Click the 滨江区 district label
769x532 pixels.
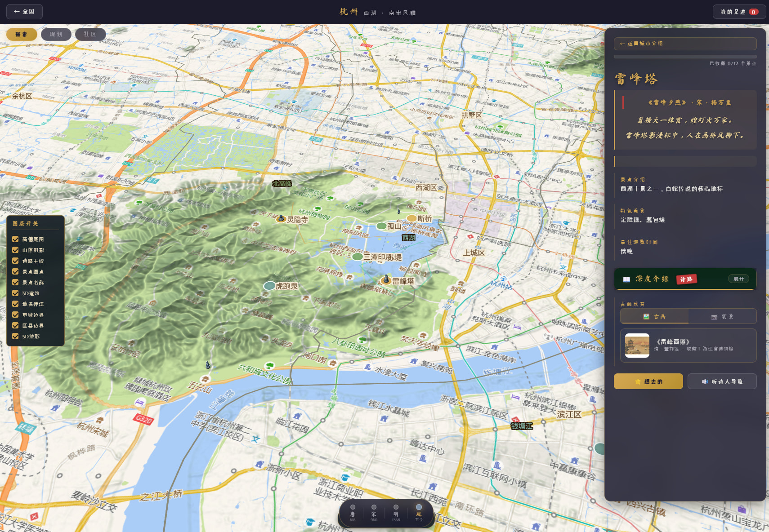click(569, 414)
